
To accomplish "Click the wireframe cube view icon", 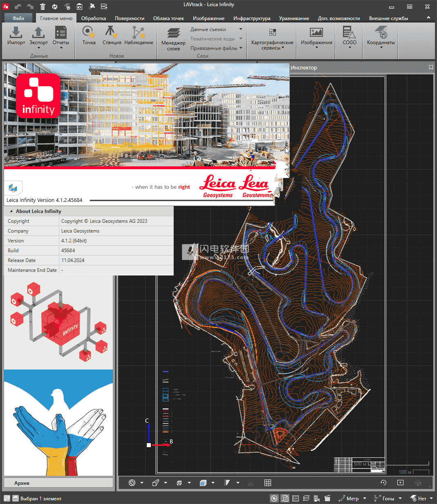I will (179, 483).
